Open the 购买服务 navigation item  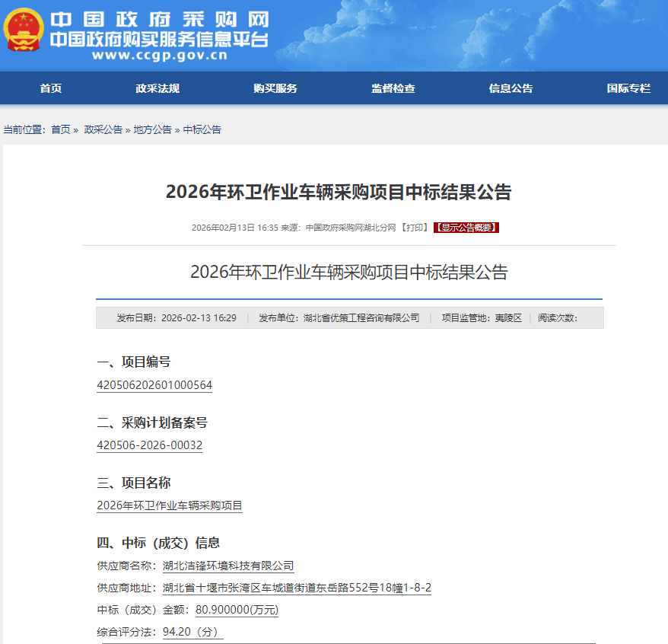point(275,88)
